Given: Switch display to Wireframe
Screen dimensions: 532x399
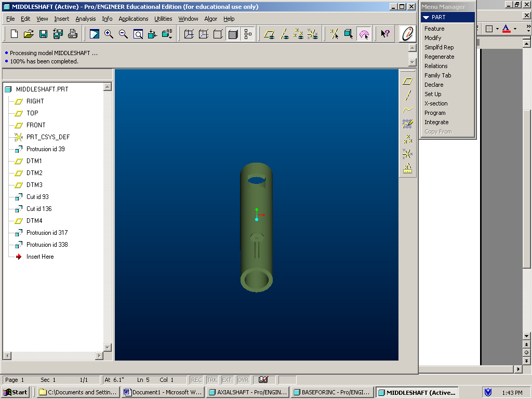Looking at the screenshot, I should [x=189, y=34].
